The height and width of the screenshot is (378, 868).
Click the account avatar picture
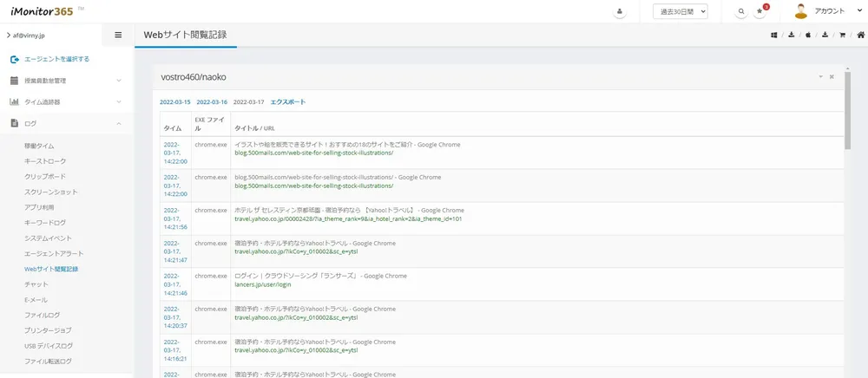[x=800, y=11]
